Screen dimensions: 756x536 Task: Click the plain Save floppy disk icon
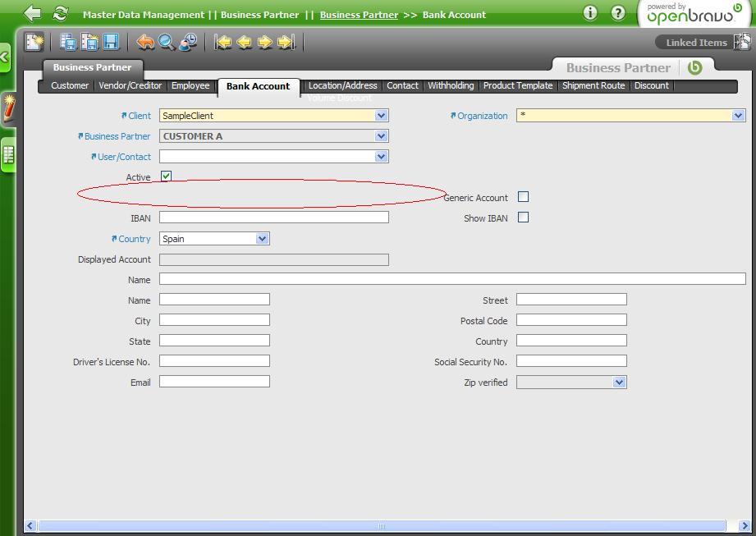pos(111,42)
